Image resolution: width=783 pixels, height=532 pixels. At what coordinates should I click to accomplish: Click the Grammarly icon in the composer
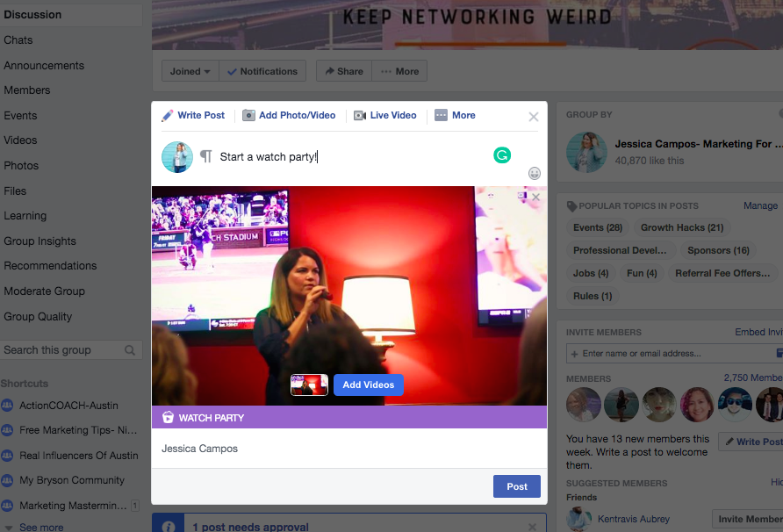click(x=502, y=155)
